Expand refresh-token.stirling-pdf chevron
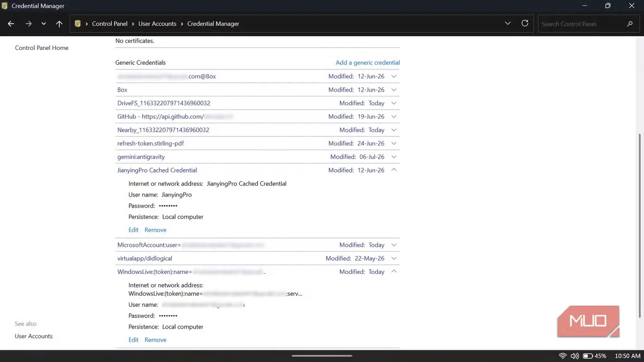Viewport: 644px width, 362px height. [394, 143]
